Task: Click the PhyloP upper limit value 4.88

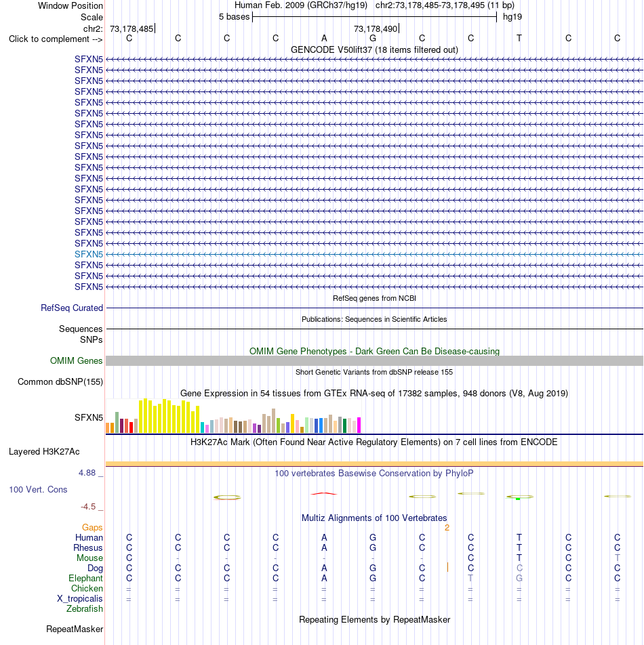Action: 87,473
